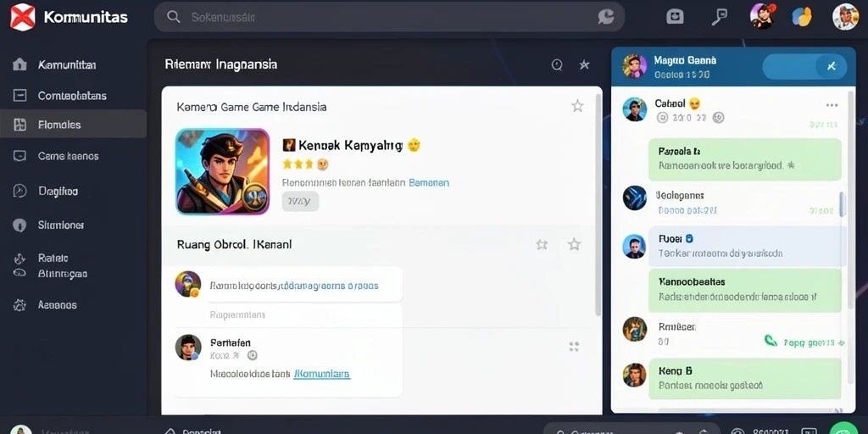The height and width of the screenshot is (434, 868).
Task: Select Comtaotatans in the sidebar
Action: (x=72, y=96)
